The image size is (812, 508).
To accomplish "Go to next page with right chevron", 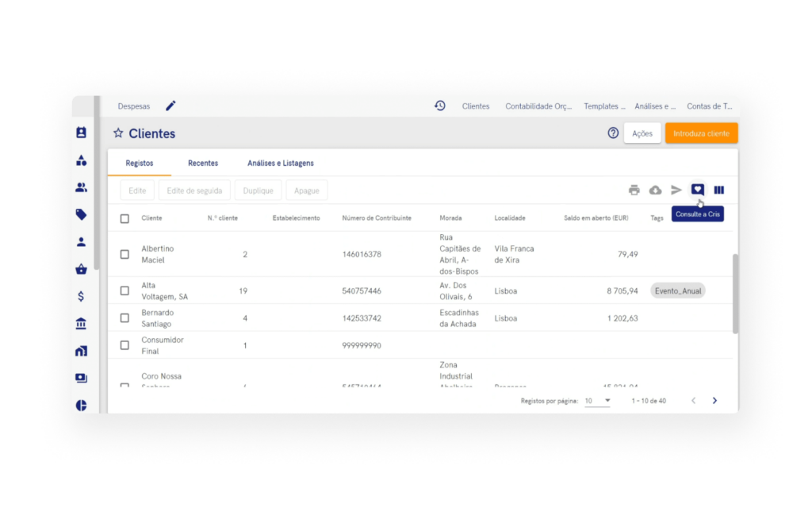I will 714,401.
